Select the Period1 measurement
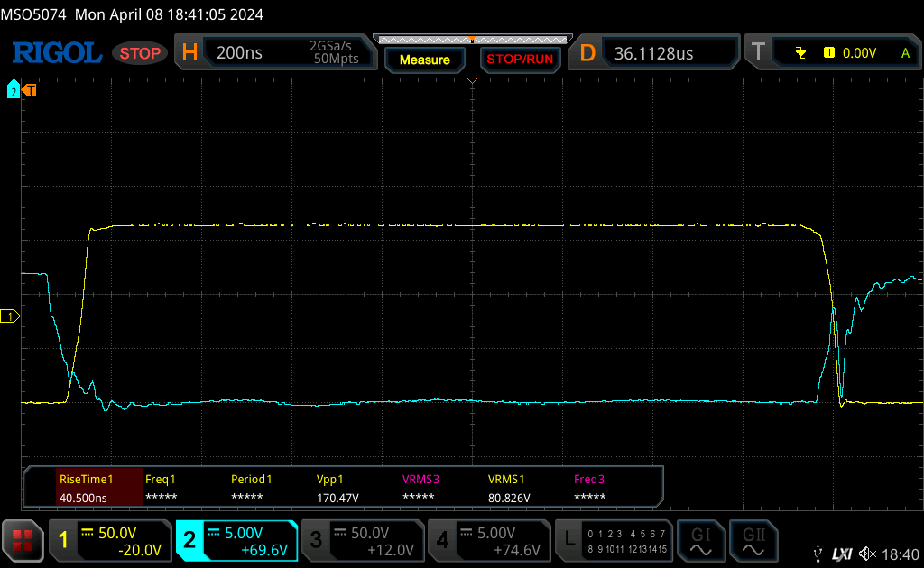The image size is (924, 568). pos(251,488)
